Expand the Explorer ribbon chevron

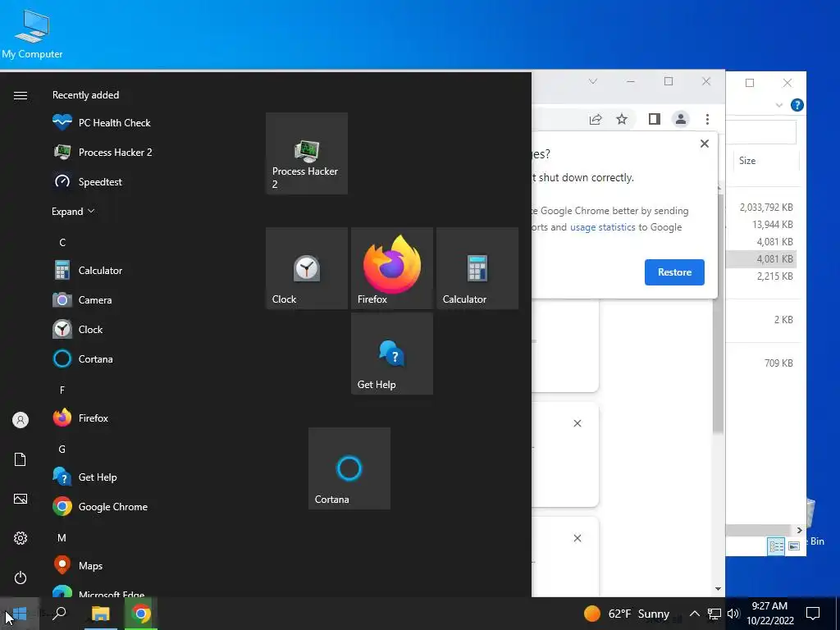tap(779, 105)
